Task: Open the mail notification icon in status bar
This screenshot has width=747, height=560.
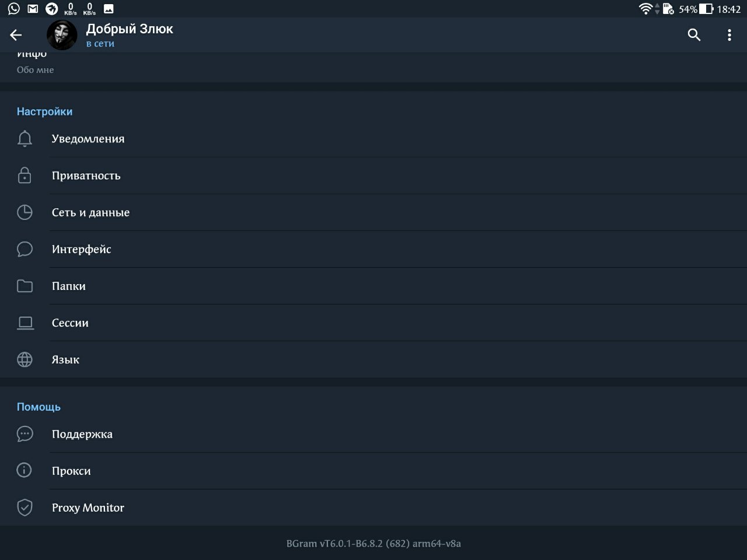Action: [33, 9]
